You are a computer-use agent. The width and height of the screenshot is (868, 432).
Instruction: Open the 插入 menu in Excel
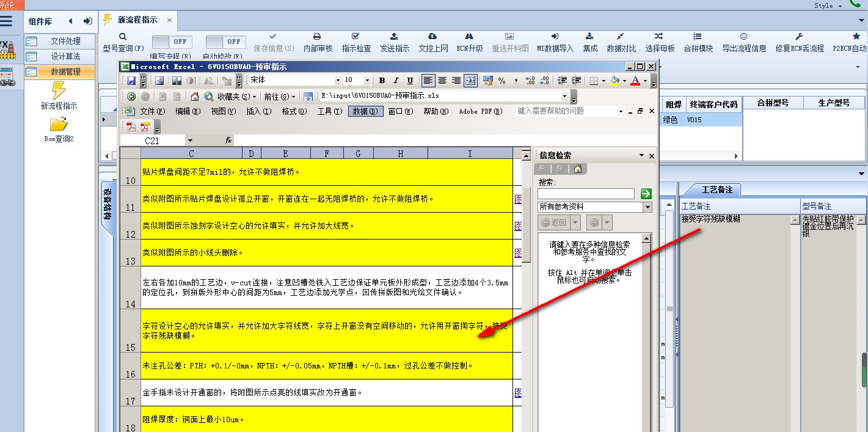click(x=258, y=111)
